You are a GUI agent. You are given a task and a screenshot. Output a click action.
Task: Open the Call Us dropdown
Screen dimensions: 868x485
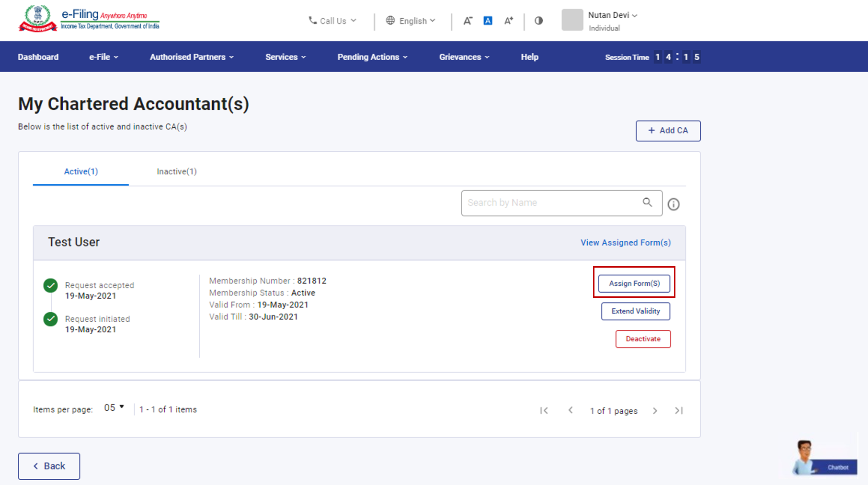332,21
